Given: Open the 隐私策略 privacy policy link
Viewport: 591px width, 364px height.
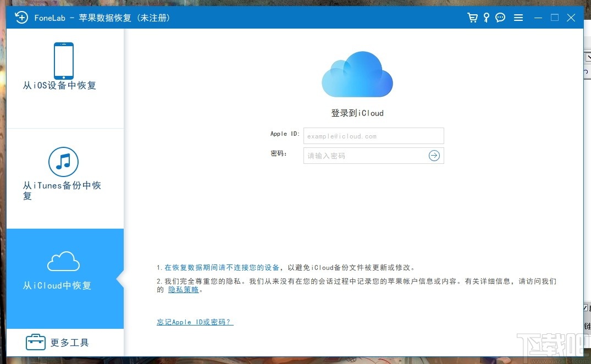Looking at the screenshot, I should [x=183, y=290].
